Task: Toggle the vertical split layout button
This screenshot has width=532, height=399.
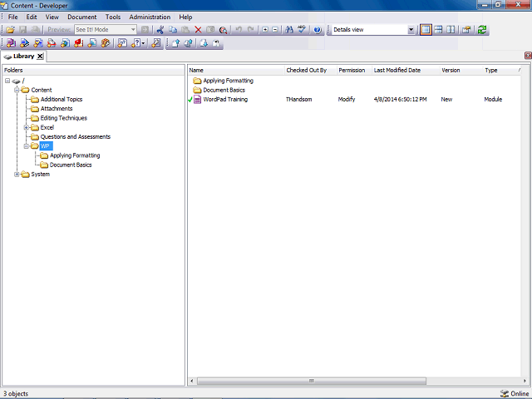Action: 451,30
